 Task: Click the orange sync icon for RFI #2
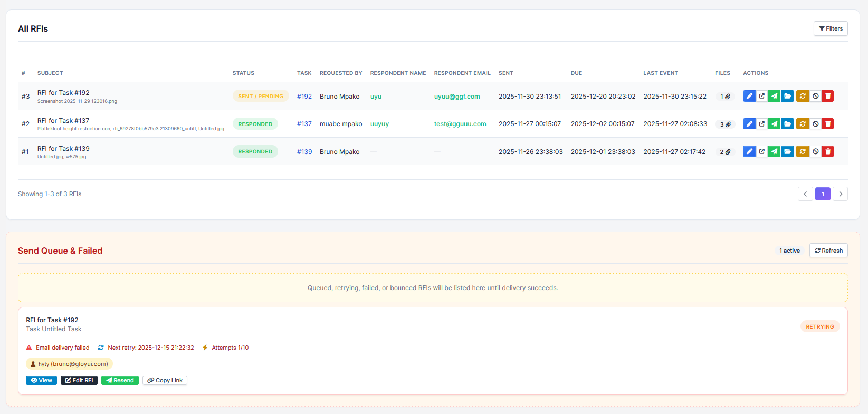tap(803, 124)
